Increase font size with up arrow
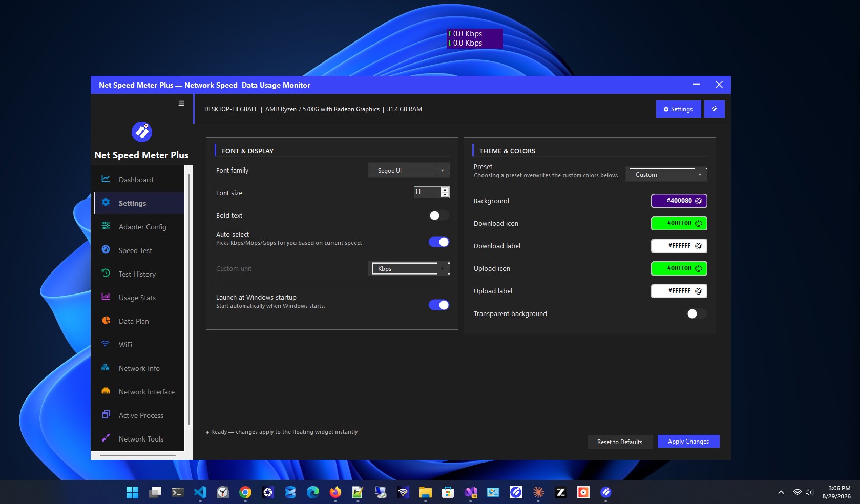 pos(445,190)
